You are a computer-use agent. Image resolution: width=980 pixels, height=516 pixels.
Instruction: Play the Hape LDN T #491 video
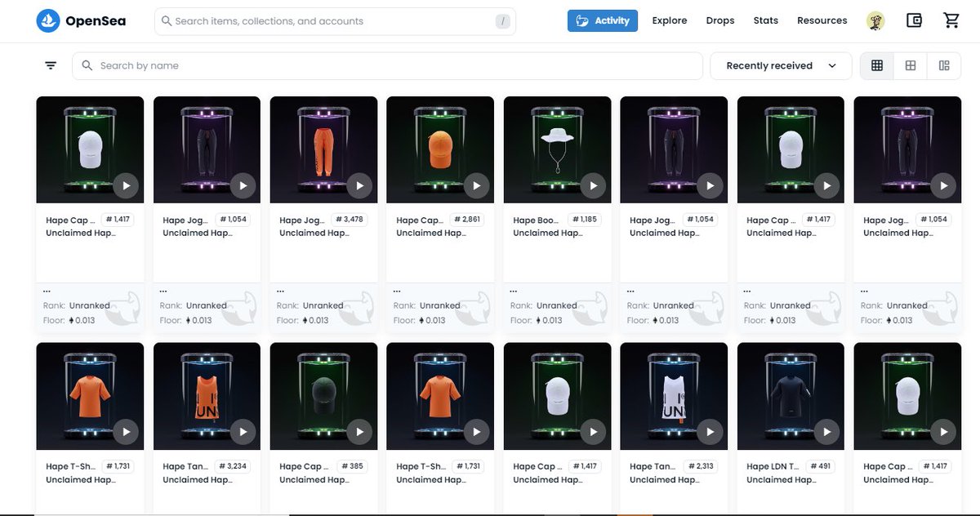click(827, 432)
